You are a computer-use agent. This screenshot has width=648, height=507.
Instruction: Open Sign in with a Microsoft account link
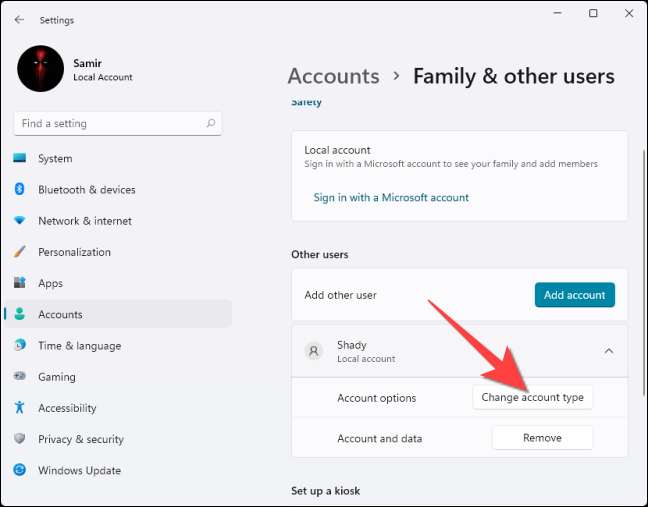(x=391, y=197)
